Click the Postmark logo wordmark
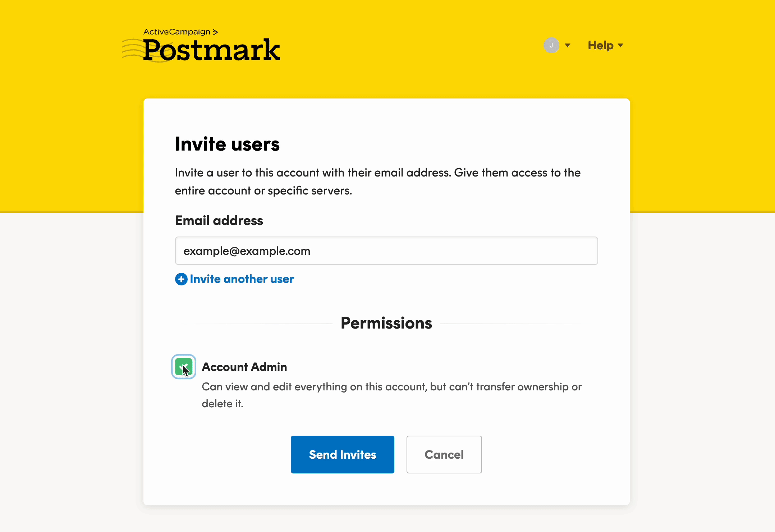Viewport: 775px width, 532px height. tap(211, 50)
